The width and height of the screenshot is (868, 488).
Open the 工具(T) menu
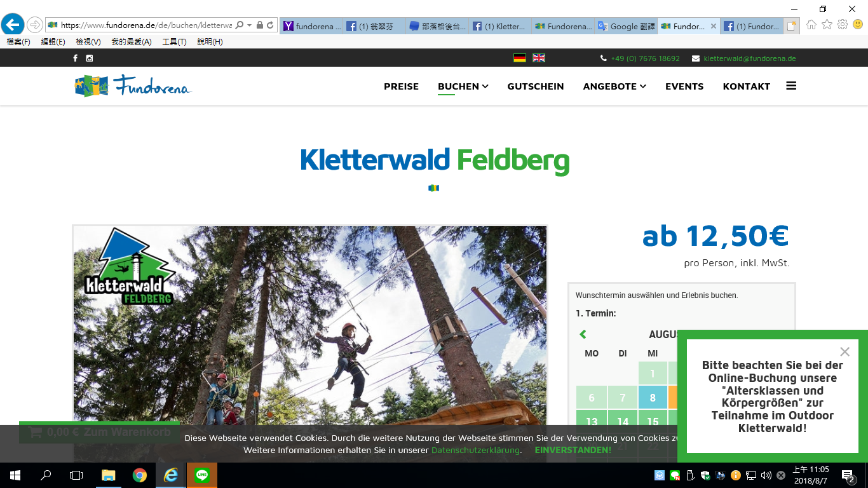pos(174,42)
